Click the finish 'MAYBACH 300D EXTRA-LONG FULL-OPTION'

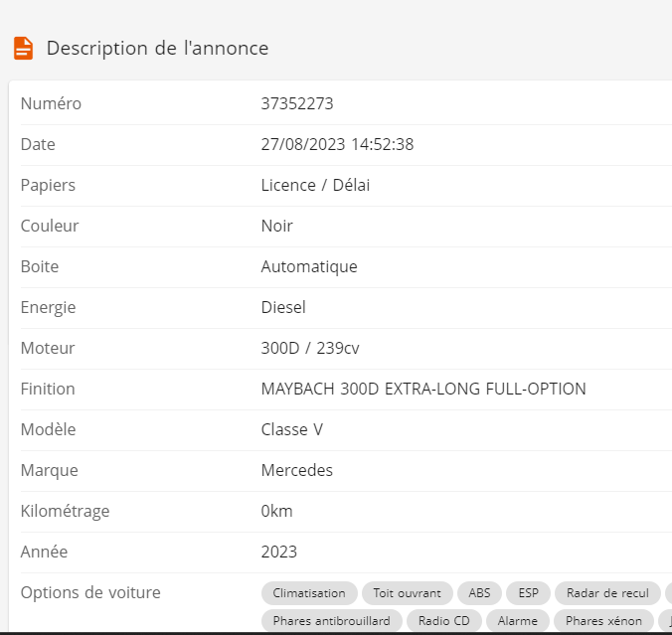click(423, 389)
